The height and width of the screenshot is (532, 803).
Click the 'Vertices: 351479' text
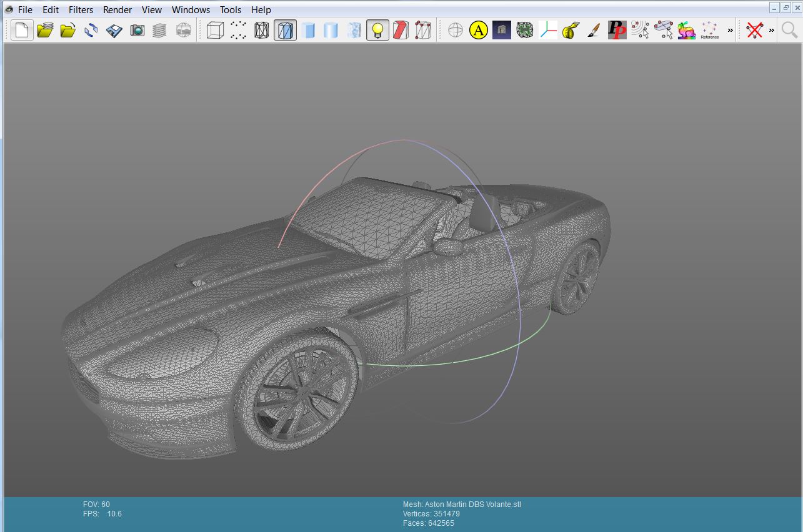[431, 514]
